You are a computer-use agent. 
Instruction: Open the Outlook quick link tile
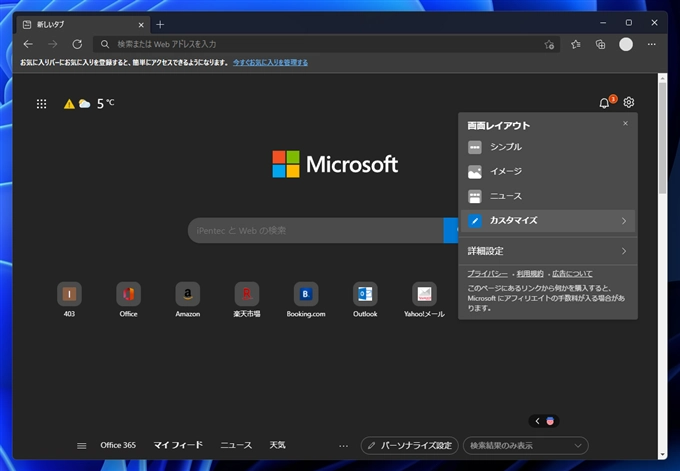(x=365, y=294)
